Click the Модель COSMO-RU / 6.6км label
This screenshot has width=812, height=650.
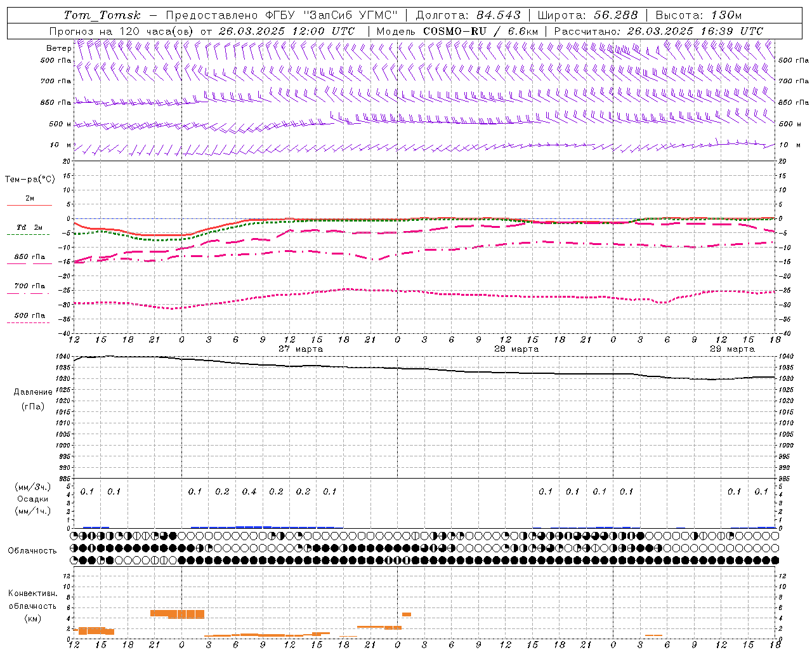457,31
